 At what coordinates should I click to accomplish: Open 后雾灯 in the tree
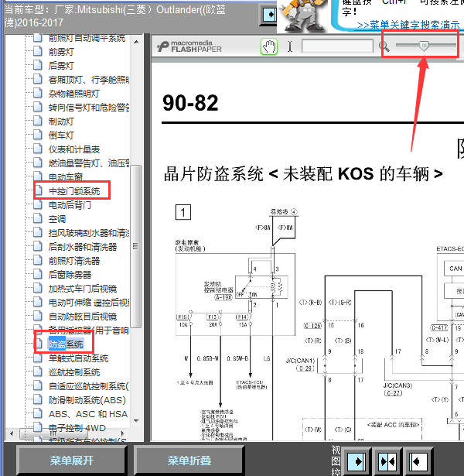pos(61,66)
